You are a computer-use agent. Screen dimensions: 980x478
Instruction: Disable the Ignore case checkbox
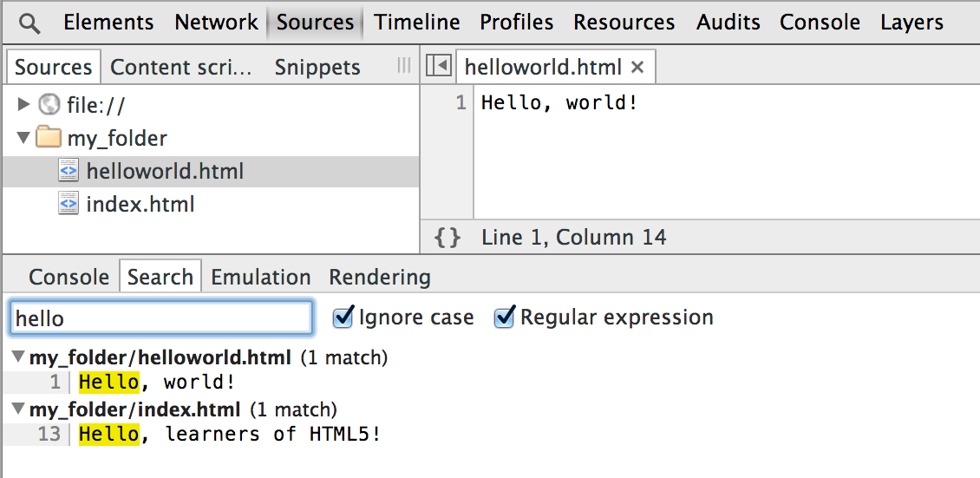343,318
